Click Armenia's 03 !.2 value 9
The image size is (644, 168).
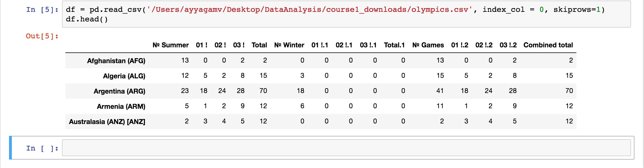tap(515, 106)
